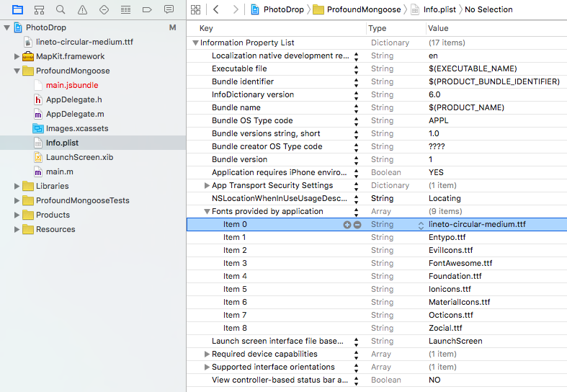This screenshot has width=567, height=392.
Task: Click the LaunchScreen value cell
Action: pyautogui.click(x=455, y=342)
